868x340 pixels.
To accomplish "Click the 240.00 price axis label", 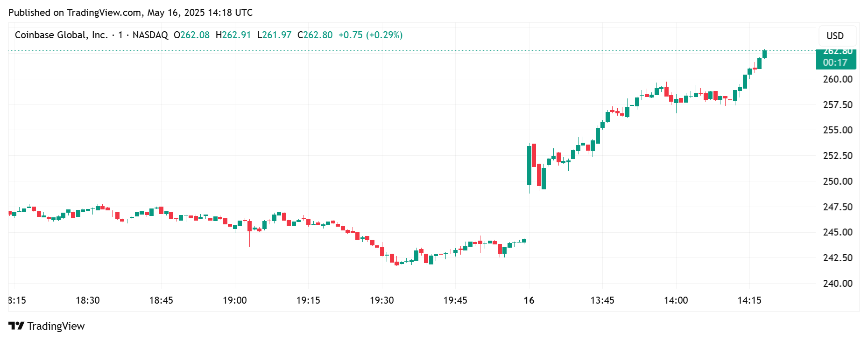I will [x=837, y=283].
